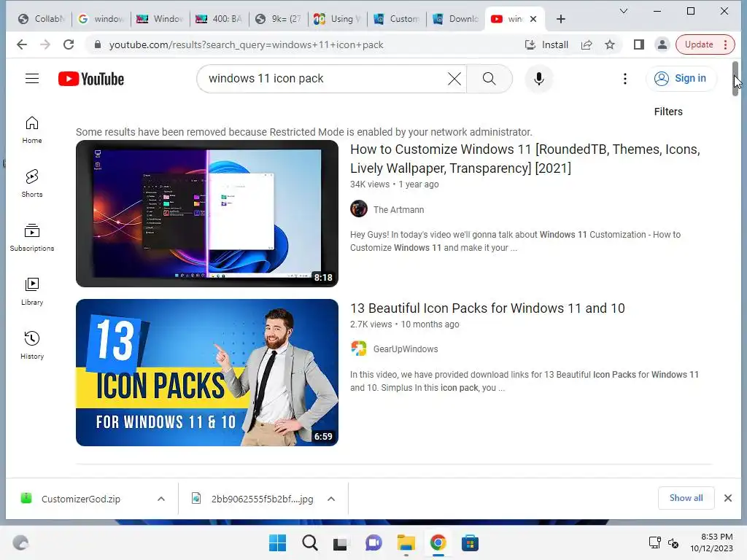Open the Filters button
Viewport: 747px width, 560px height.
pyautogui.click(x=668, y=112)
